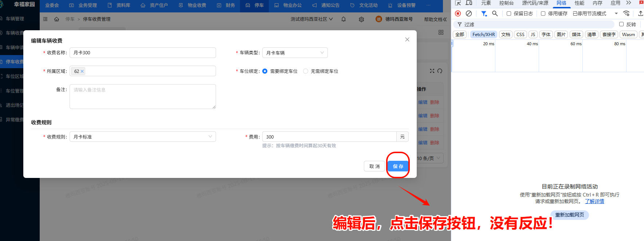Screen dimensions: 644x241
Task: Switch to the 元素 DevTools tab
Action: (x=486, y=3)
